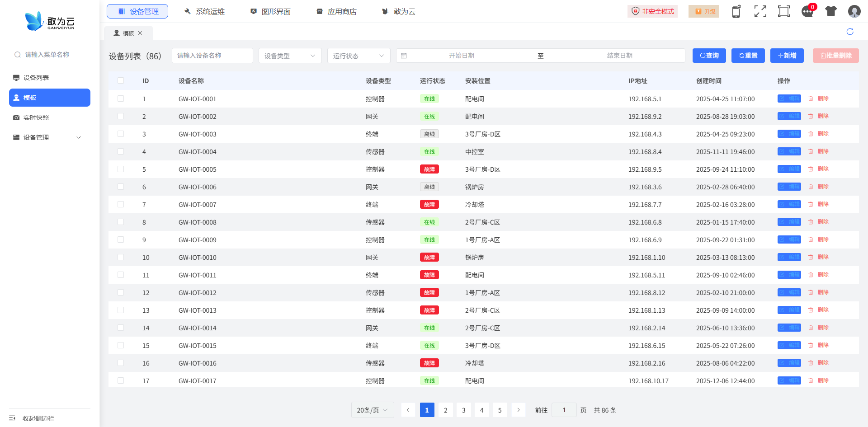Click the 非安全模式 shield badge
Viewport: 868px width, 427px height.
click(652, 11)
